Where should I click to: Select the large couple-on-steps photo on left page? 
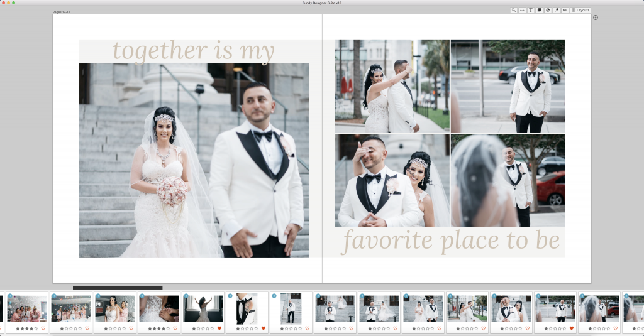(x=194, y=160)
